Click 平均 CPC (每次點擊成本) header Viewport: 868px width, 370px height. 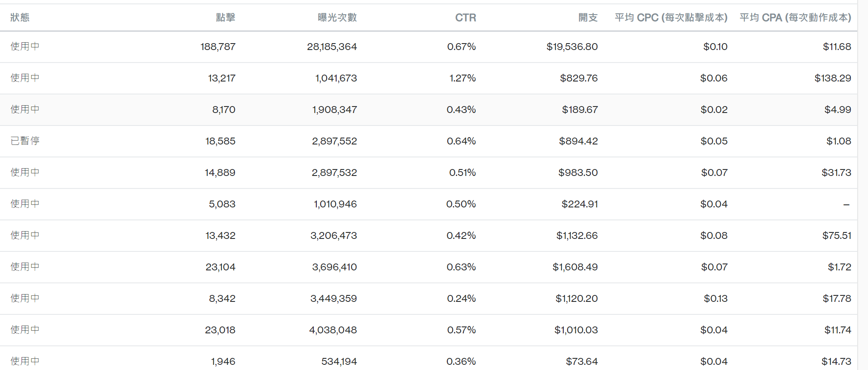click(x=671, y=17)
